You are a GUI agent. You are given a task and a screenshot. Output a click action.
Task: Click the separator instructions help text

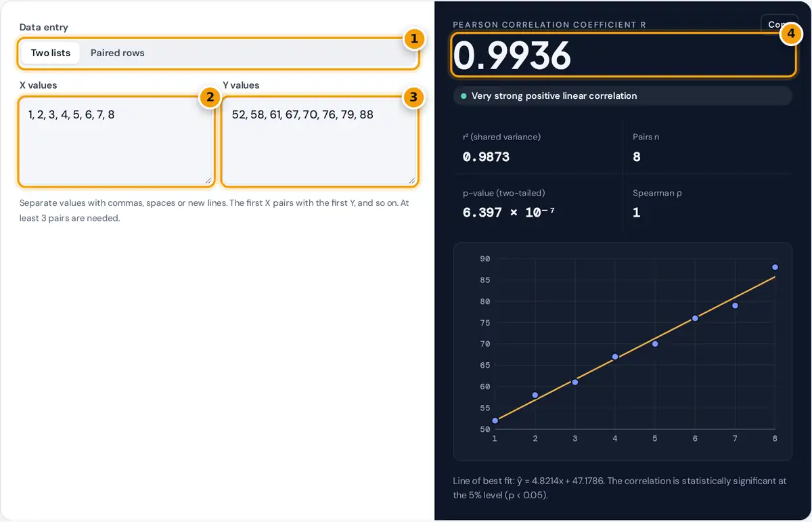215,211
